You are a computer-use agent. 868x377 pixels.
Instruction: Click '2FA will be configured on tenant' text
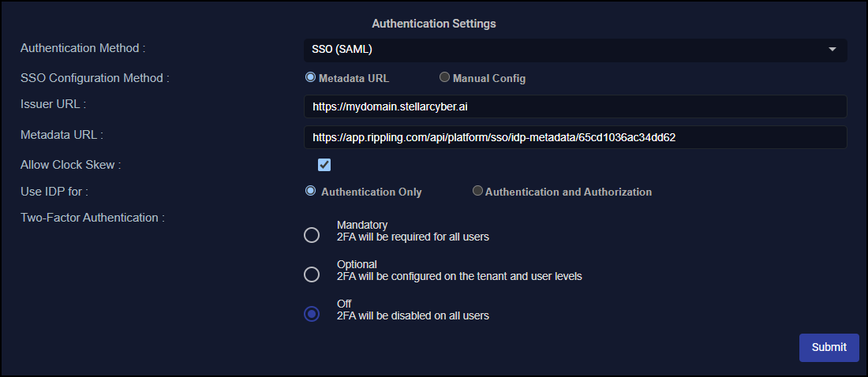459,276
